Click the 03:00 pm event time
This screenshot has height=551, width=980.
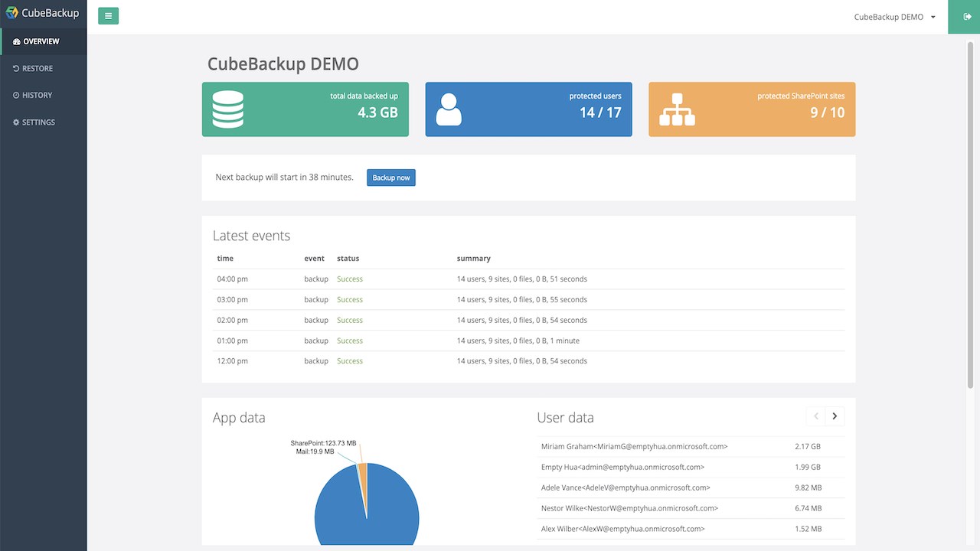tap(232, 299)
